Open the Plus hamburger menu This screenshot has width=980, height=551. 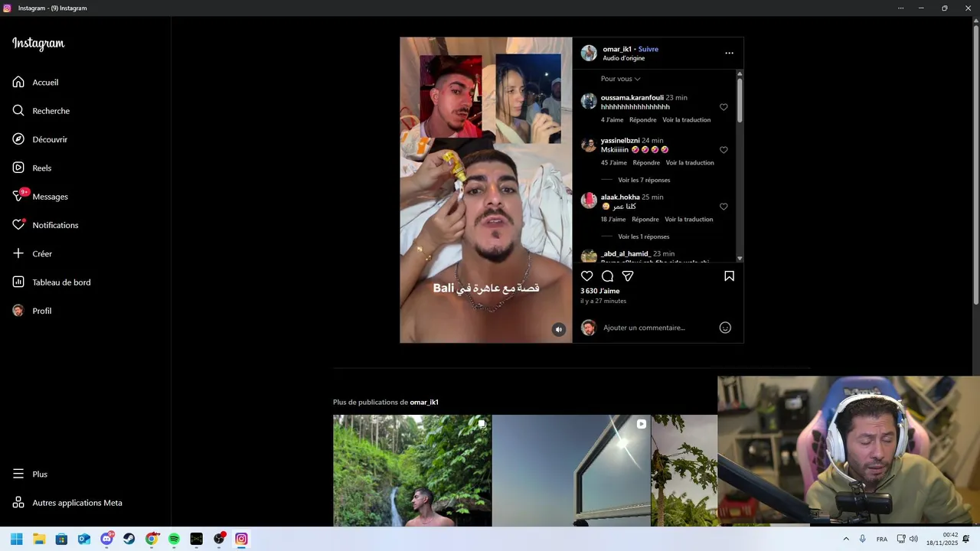(x=18, y=474)
